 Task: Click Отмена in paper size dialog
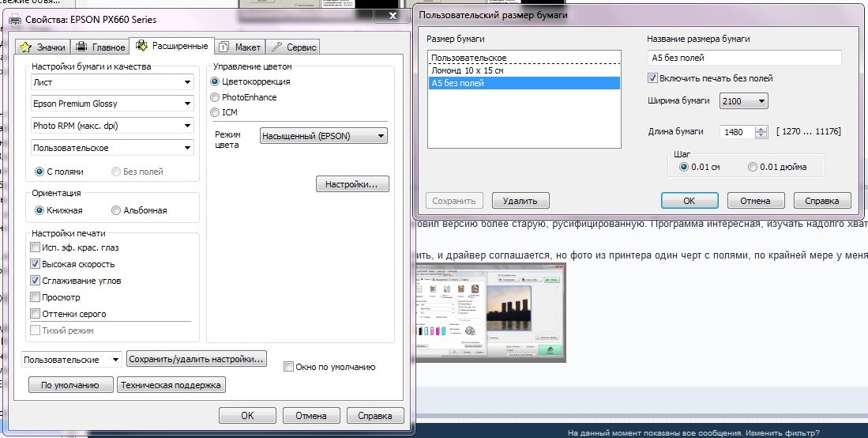click(756, 201)
